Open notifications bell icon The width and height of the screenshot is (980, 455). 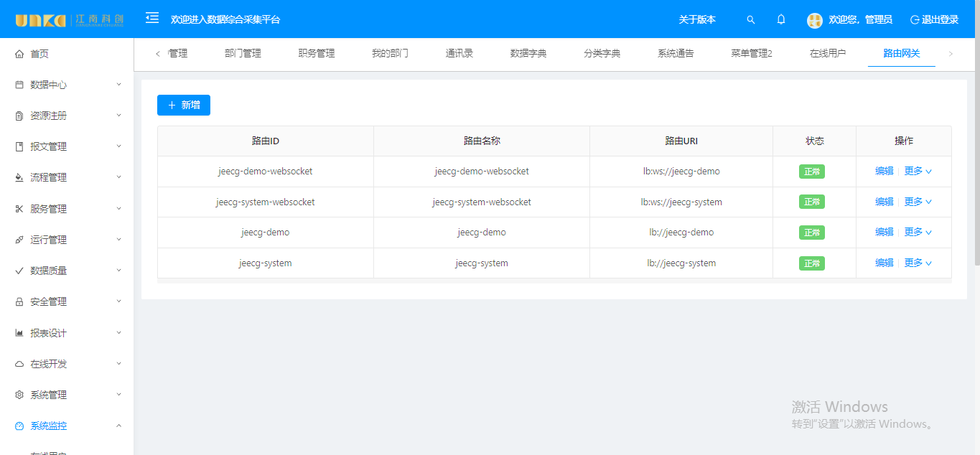click(x=781, y=19)
